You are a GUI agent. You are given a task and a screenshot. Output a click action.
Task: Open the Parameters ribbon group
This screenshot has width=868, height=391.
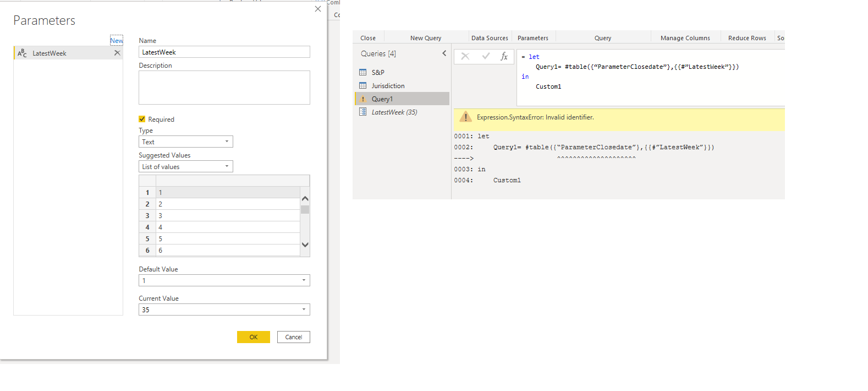533,38
